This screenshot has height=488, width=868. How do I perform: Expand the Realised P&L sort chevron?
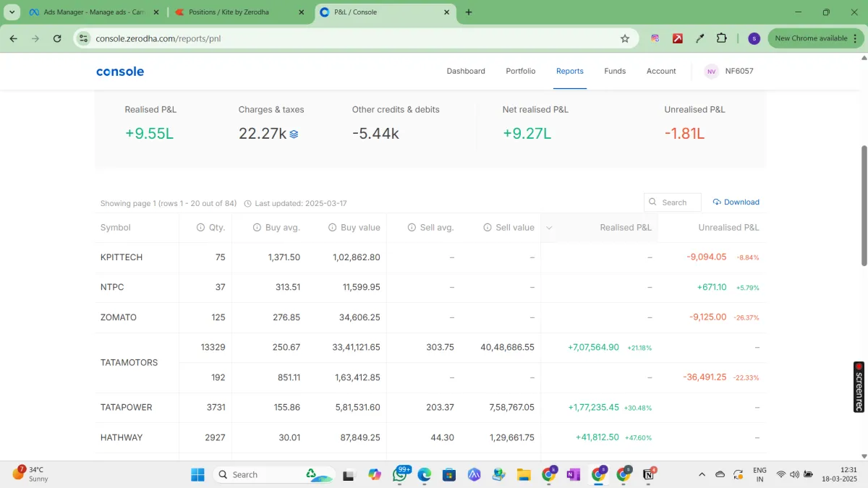tap(549, 228)
